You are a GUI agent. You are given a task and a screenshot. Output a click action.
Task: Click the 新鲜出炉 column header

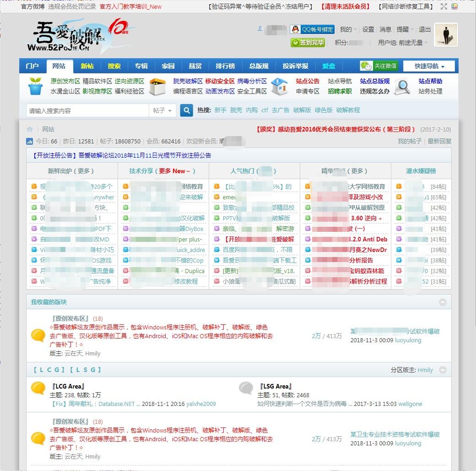(x=59, y=171)
